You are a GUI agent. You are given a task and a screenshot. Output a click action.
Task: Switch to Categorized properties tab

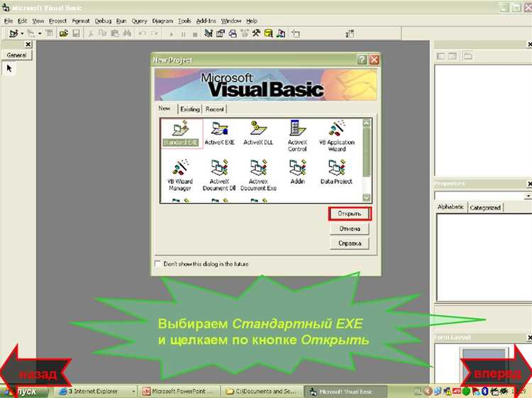coord(485,208)
